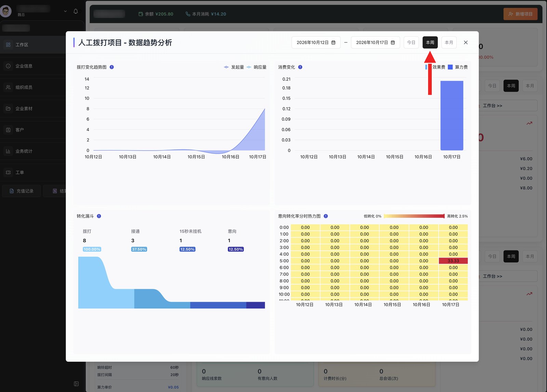The width and height of the screenshot is (547, 392).
Task: Click the 余额 ¥205.80 wallet indicator
Action: 156,14
